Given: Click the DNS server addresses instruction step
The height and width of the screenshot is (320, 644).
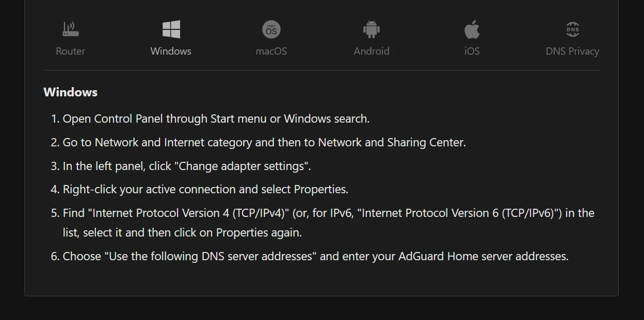Looking at the screenshot, I should (x=315, y=256).
